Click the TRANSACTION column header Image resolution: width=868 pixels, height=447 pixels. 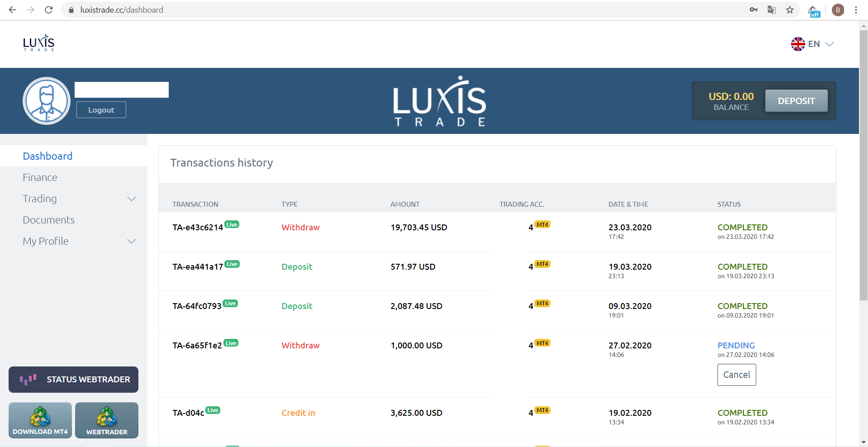coord(195,204)
